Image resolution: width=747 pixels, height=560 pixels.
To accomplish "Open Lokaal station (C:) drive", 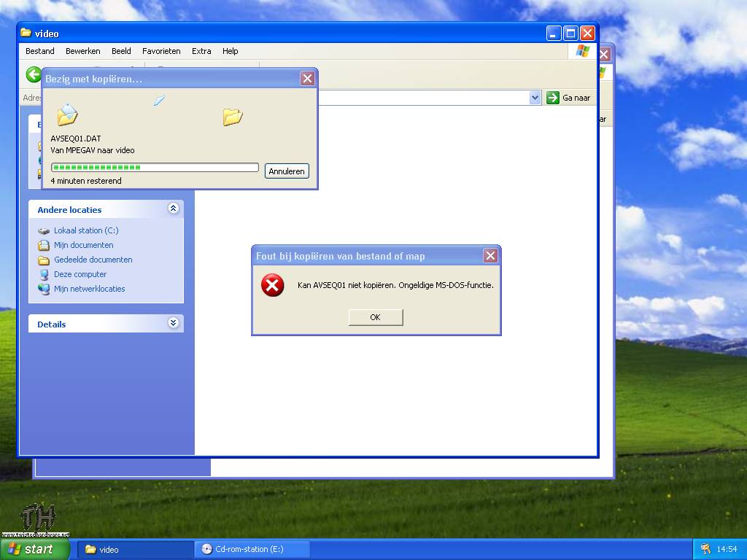I will click(85, 230).
